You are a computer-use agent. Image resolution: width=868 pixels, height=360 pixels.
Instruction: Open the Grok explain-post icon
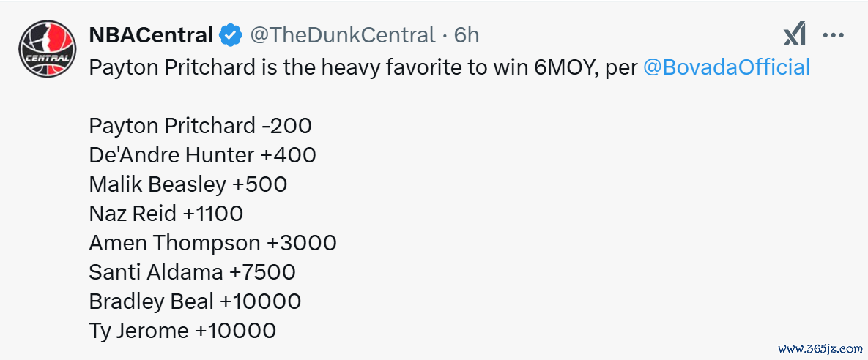tap(794, 37)
